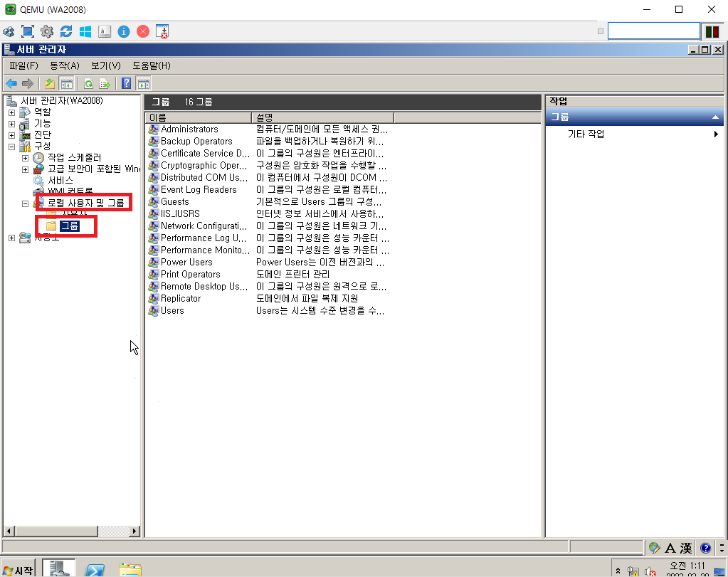Open PowerShell from the taskbar
728x577 pixels.
click(95, 570)
